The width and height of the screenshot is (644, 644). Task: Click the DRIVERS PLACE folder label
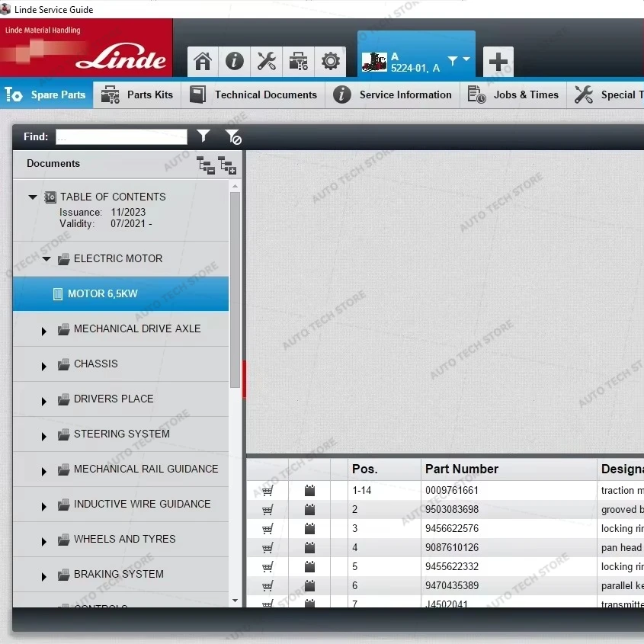(x=114, y=399)
